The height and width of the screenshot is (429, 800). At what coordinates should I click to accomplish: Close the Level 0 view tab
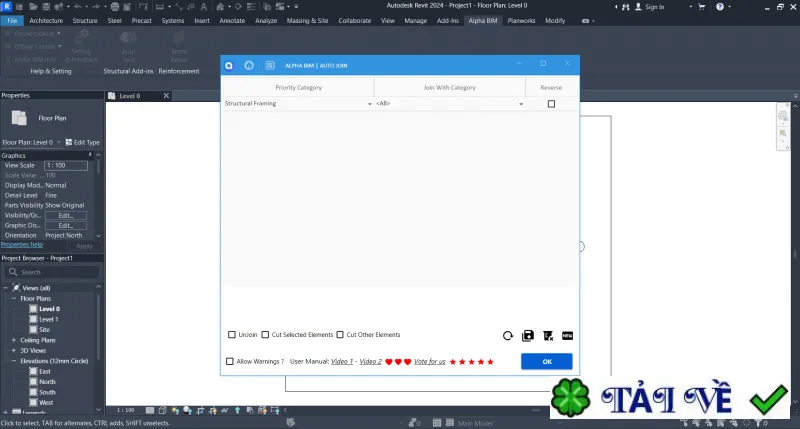pyautogui.click(x=166, y=96)
